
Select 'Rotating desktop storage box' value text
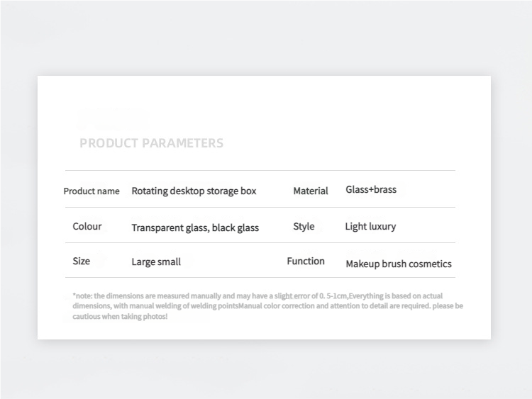pos(194,191)
